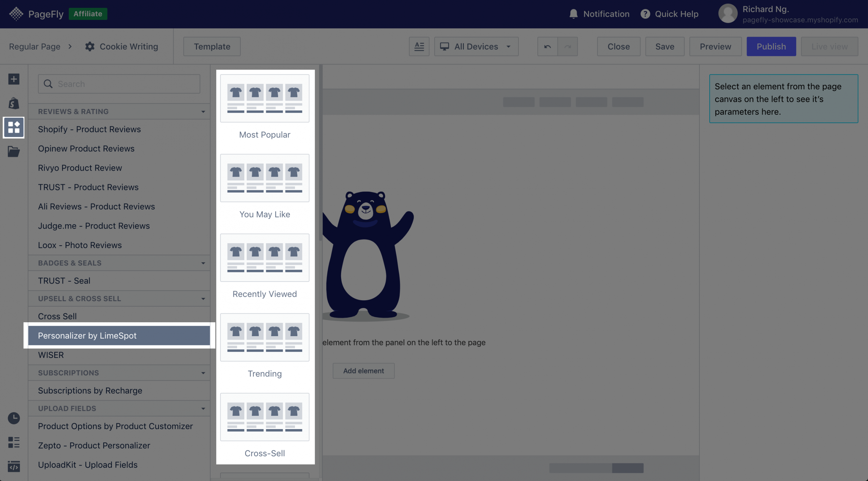The height and width of the screenshot is (481, 868).
Task: Choose the Recently Viewed thumbnail
Action: tap(265, 258)
